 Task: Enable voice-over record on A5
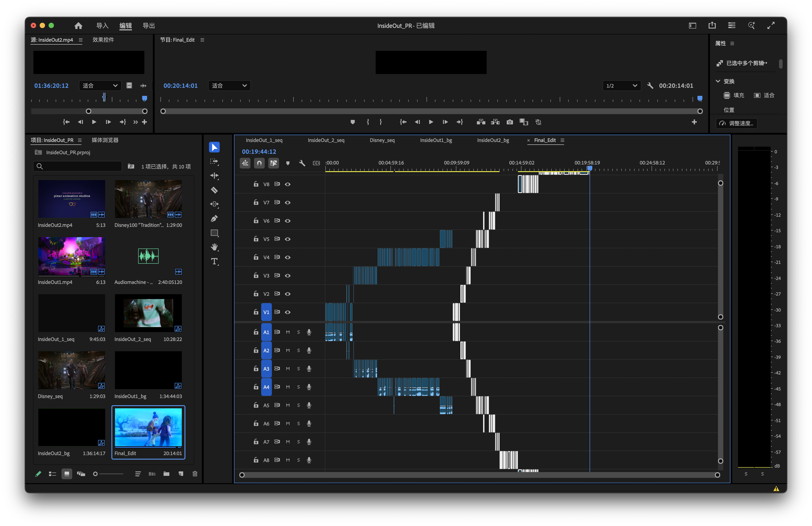309,405
